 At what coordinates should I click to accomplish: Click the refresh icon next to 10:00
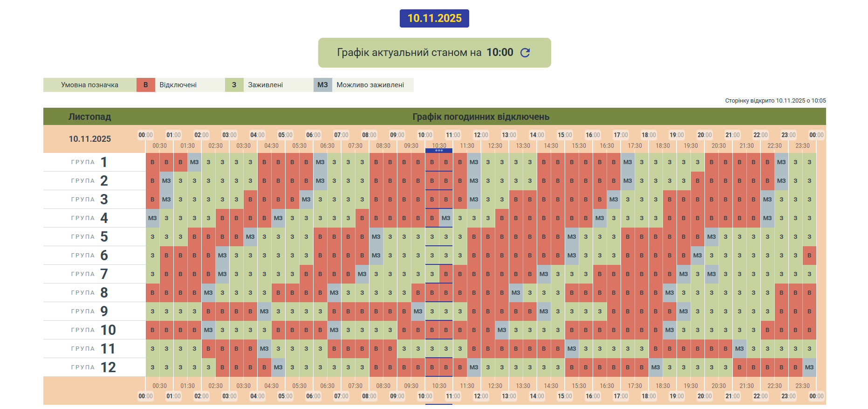525,53
